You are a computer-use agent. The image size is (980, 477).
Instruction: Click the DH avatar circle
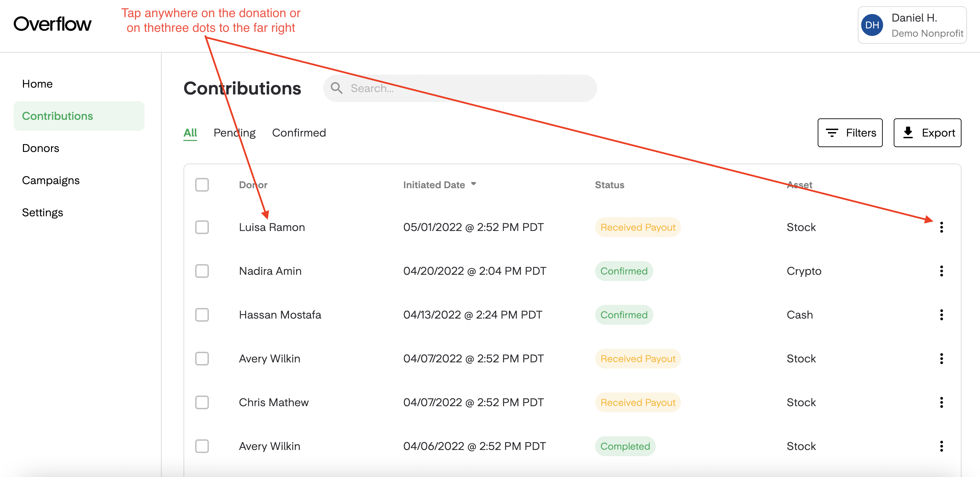pos(871,25)
